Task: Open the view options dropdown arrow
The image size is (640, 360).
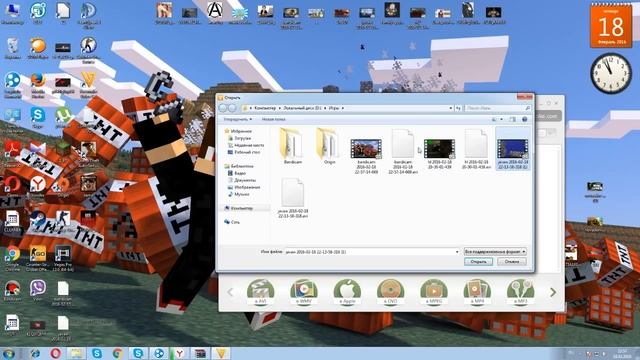Action: click(501, 119)
